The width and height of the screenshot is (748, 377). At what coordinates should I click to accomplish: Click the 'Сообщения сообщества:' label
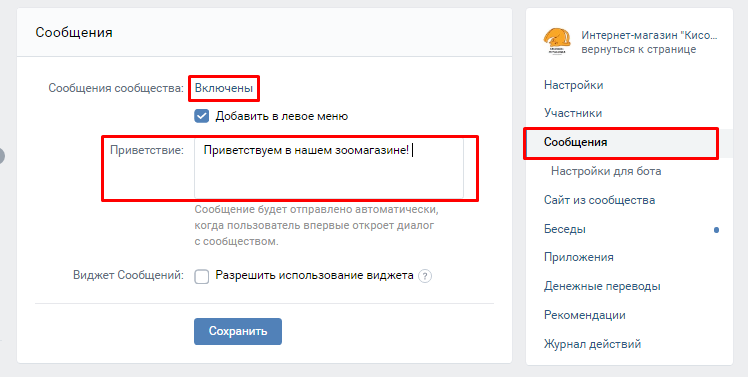116,88
